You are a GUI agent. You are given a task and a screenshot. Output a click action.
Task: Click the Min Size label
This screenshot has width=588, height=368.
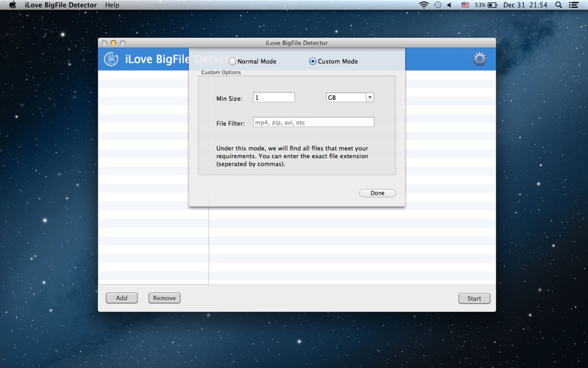[x=229, y=99]
